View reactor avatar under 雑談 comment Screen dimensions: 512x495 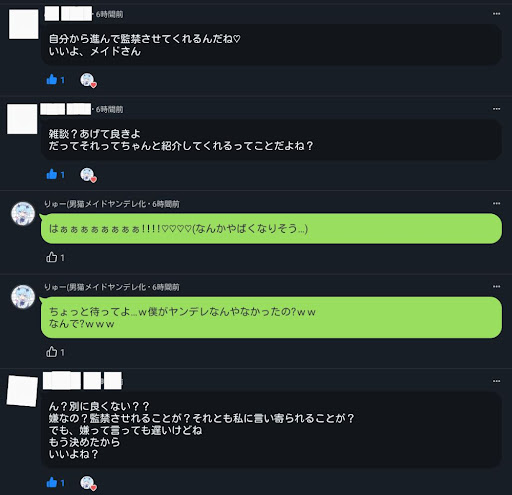pos(88,175)
